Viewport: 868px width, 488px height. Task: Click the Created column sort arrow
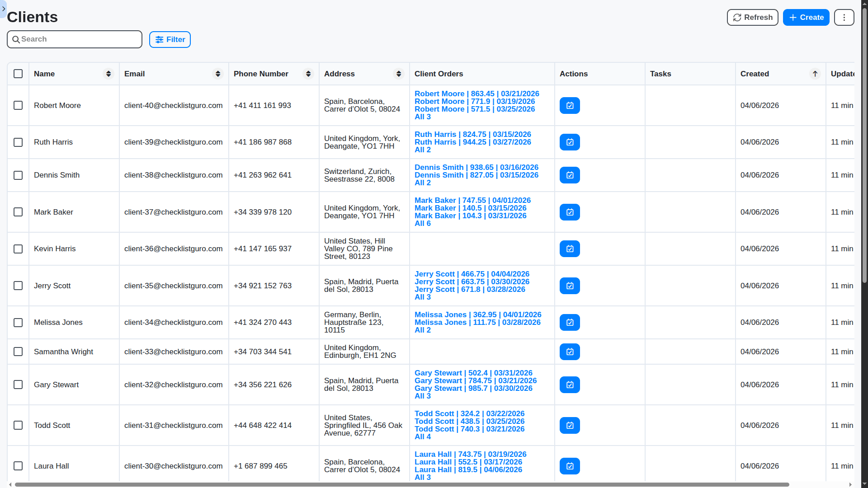815,74
